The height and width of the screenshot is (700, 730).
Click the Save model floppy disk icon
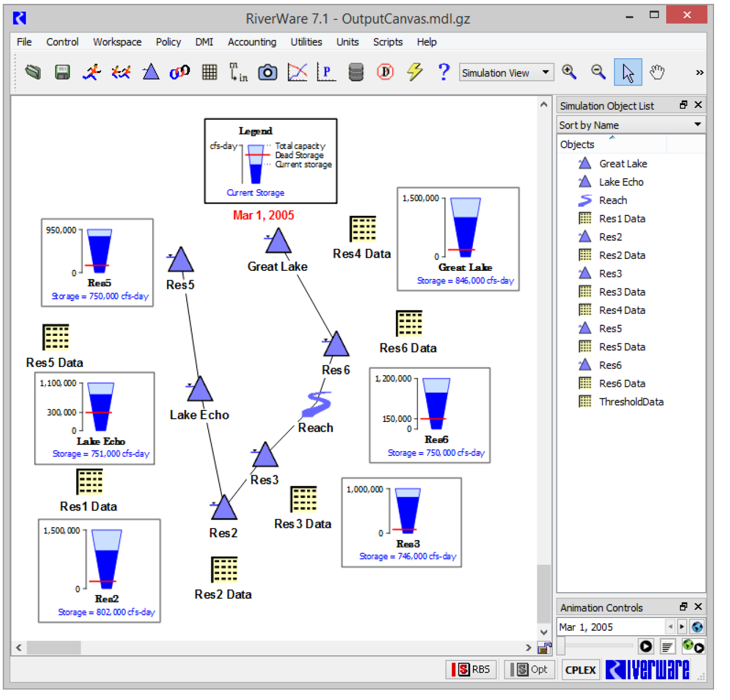[x=62, y=73]
